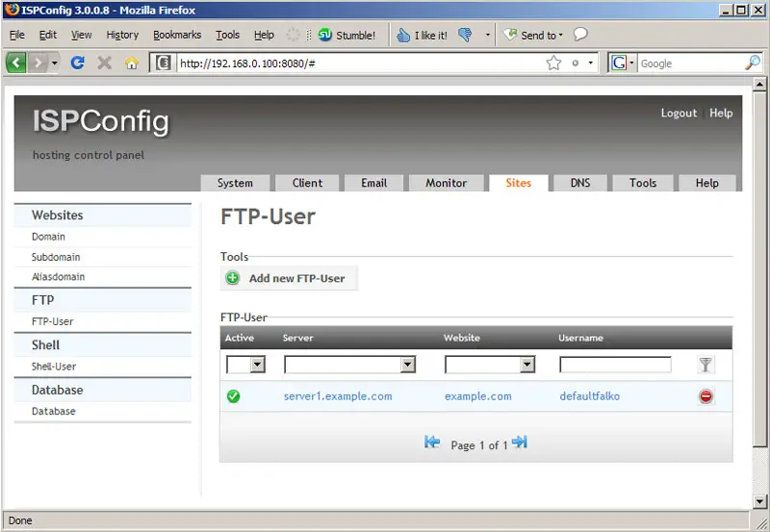The height and width of the screenshot is (532, 770).
Task: Open Domain in the Websites sidebar
Action: 48,237
